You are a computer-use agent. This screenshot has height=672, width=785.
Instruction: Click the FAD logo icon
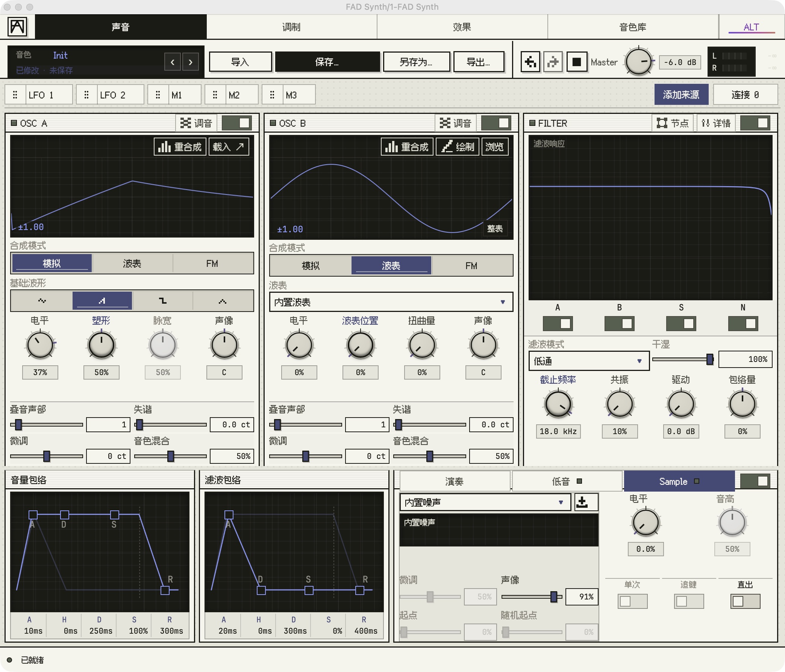pyautogui.click(x=17, y=27)
